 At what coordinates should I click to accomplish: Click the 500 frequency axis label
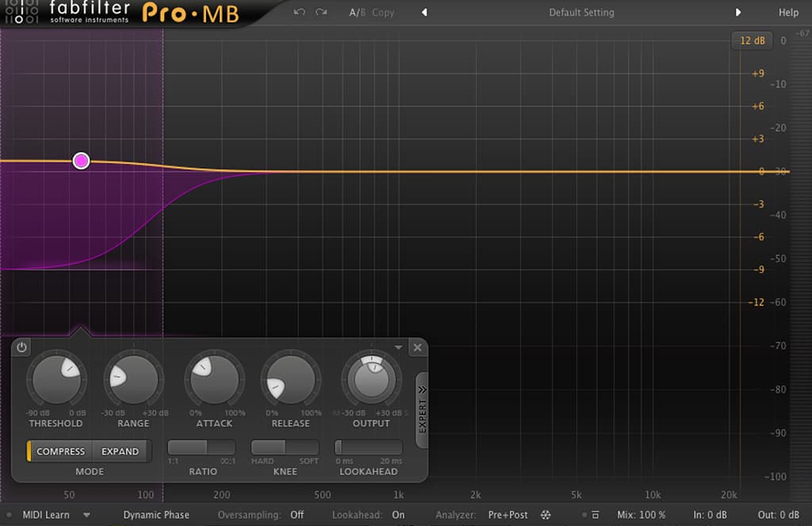coord(322,495)
